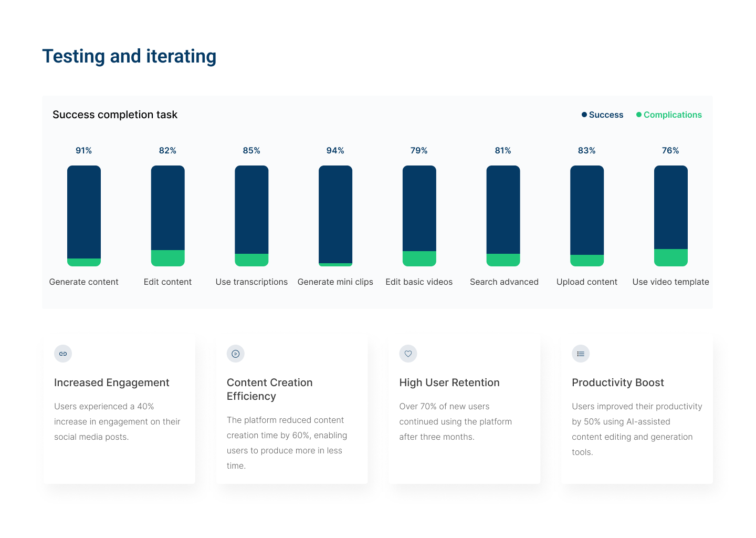Viewport: 756px width, 538px height.
Task: Open the Increased Engagement card title
Action: coord(112,382)
